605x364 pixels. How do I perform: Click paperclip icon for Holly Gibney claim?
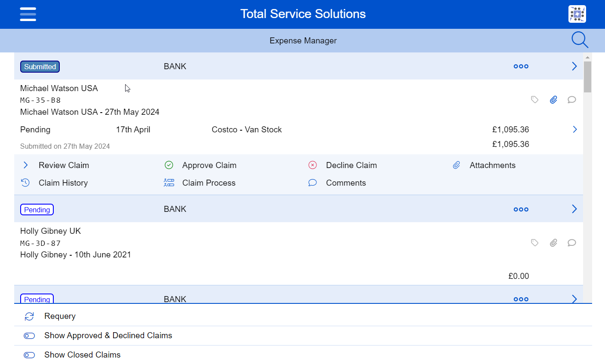(x=553, y=243)
